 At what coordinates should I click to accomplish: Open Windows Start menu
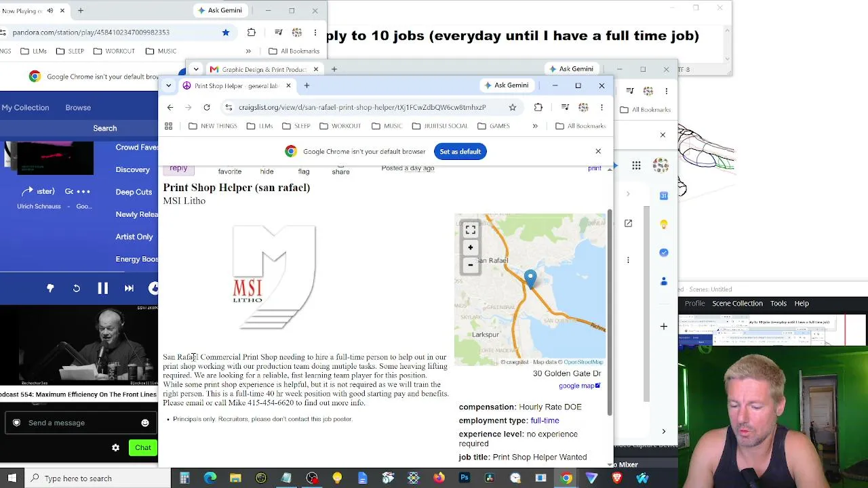click(x=12, y=479)
